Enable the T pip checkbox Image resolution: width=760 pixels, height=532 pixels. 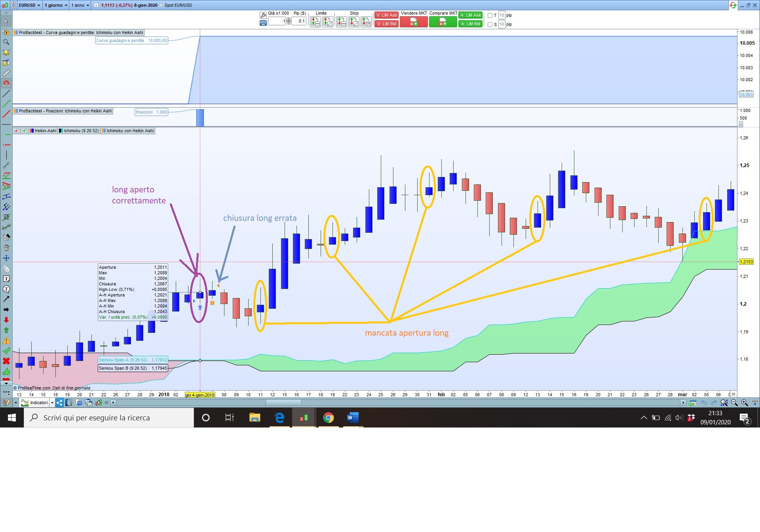[x=490, y=15]
